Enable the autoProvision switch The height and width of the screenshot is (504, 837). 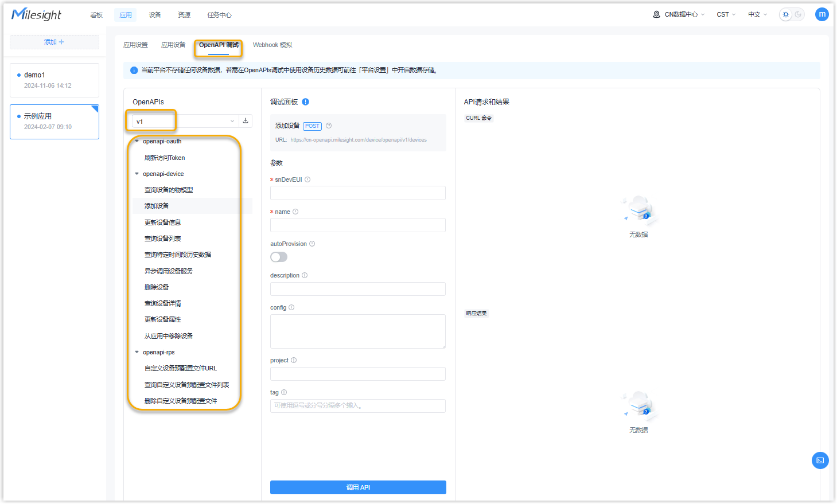tap(279, 257)
